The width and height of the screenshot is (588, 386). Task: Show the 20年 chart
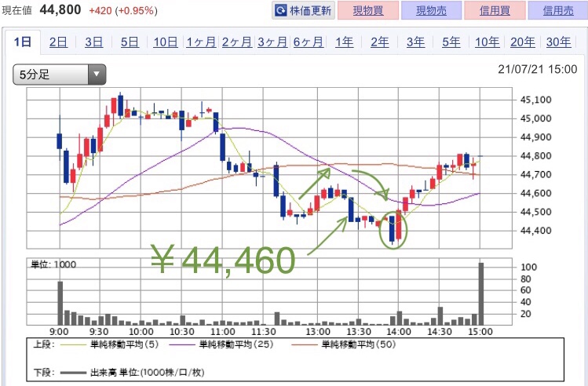[523, 42]
